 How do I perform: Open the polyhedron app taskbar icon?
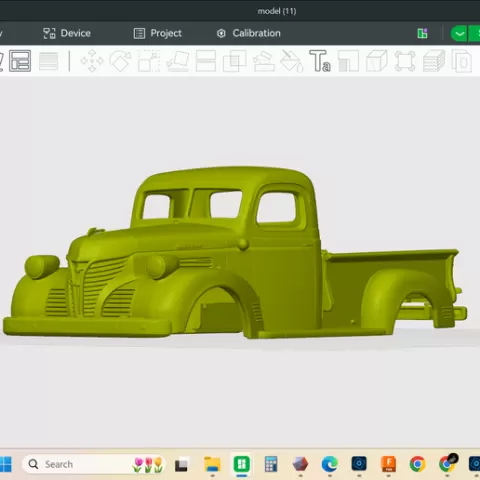coord(300,464)
